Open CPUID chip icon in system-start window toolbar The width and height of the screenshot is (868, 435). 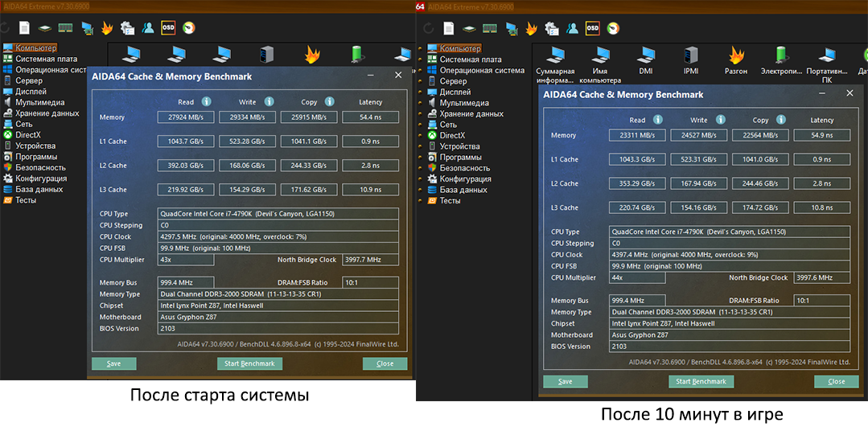[45, 27]
